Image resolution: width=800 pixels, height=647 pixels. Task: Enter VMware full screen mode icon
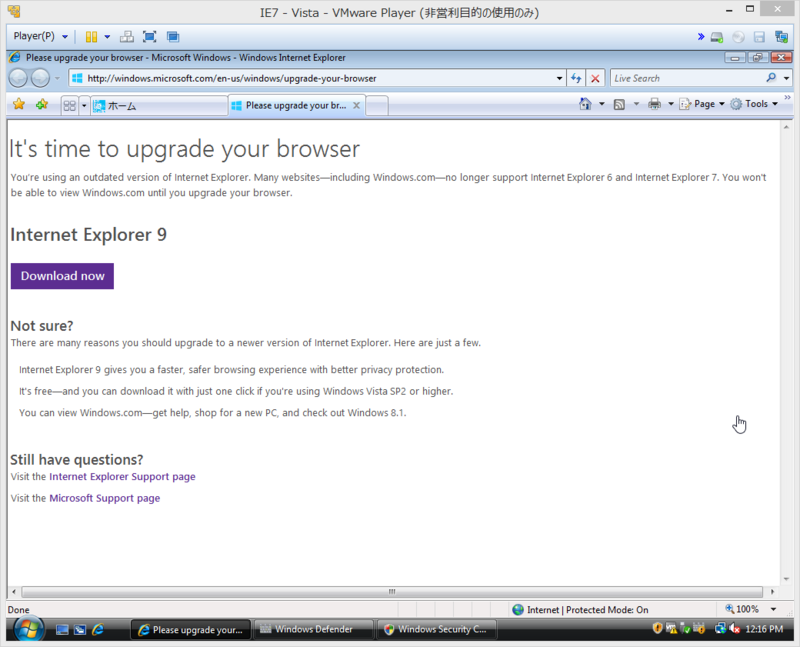[x=149, y=37]
